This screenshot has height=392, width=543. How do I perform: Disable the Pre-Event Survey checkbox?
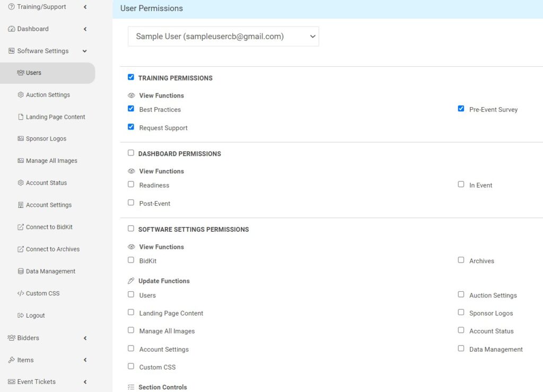pos(461,109)
